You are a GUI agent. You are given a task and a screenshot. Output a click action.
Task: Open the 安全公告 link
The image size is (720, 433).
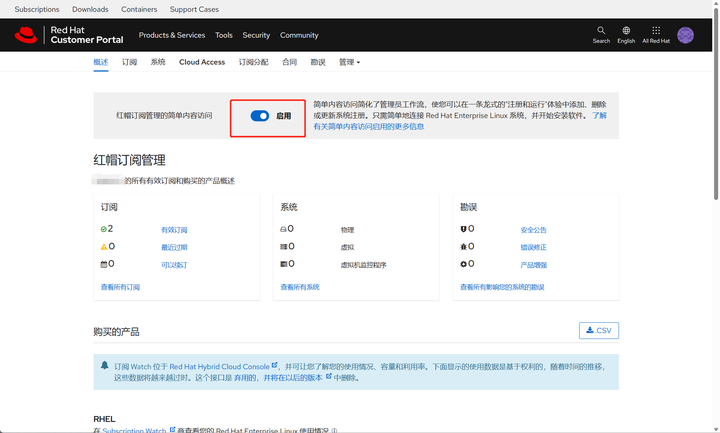[x=534, y=230]
